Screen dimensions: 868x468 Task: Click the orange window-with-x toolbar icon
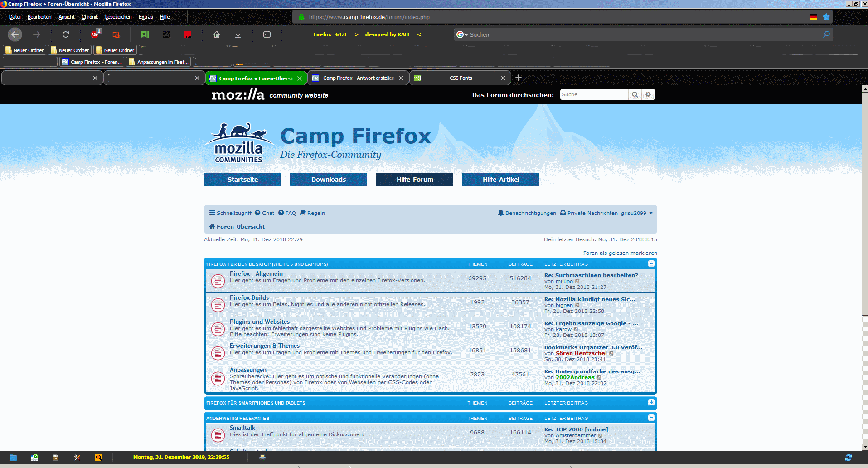click(x=116, y=34)
